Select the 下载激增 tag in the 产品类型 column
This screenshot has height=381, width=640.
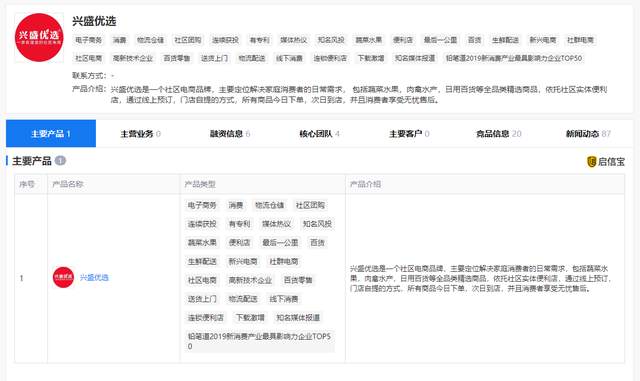click(x=250, y=318)
